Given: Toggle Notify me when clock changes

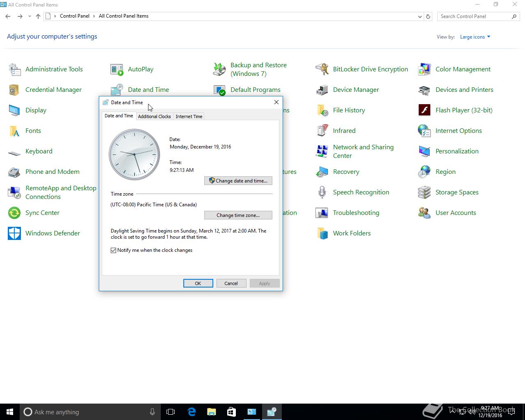Looking at the screenshot, I should (x=114, y=250).
